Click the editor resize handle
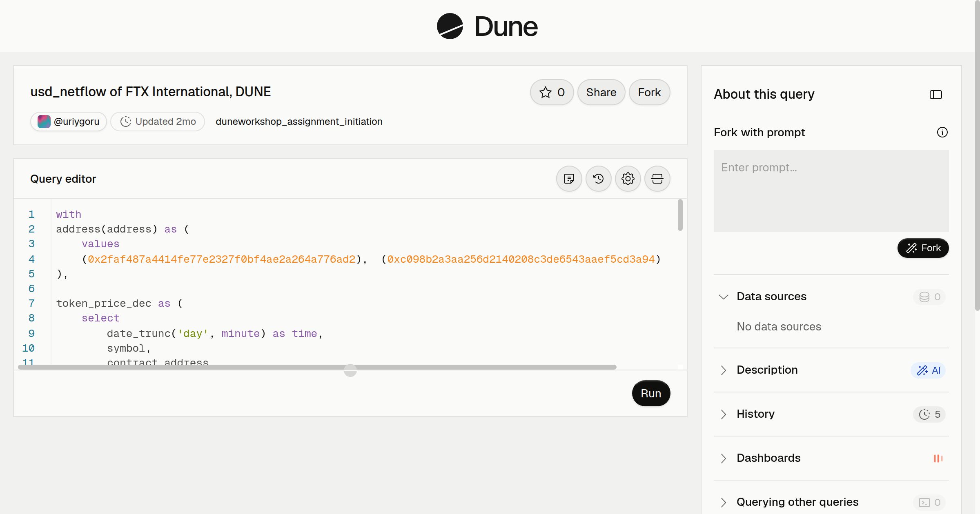Image resolution: width=980 pixels, height=514 pixels. click(350, 370)
